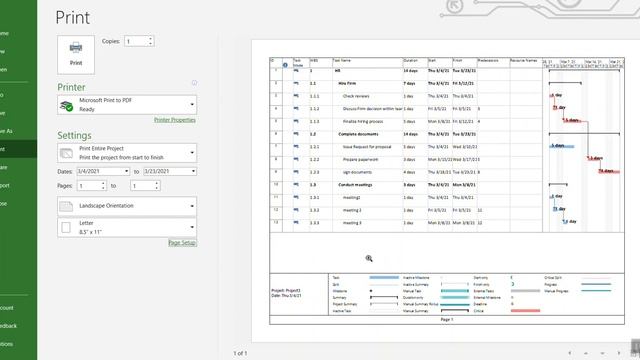Viewport: 640px width, 360px height.
Task: Go to preview page on the right
Action: pos(619,353)
